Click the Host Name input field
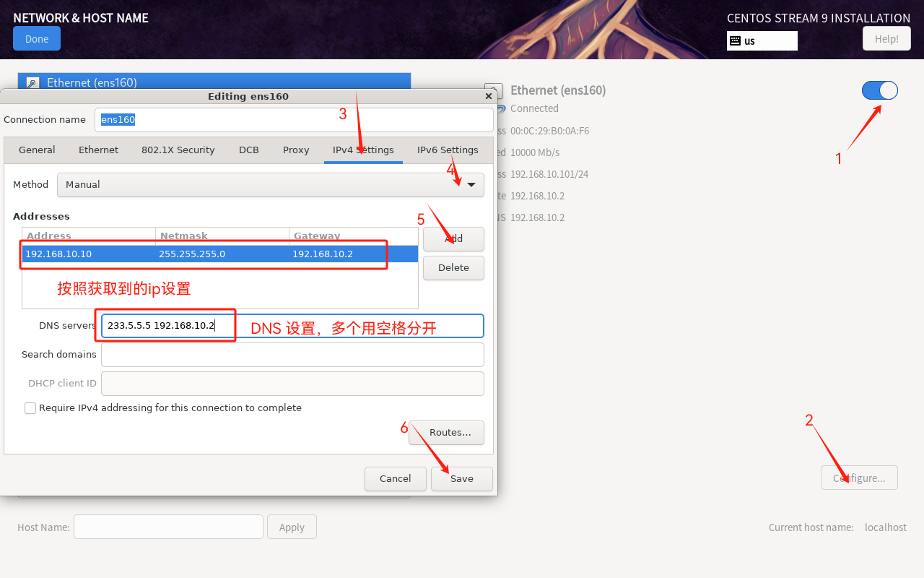Image resolution: width=924 pixels, height=578 pixels. coord(168,527)
